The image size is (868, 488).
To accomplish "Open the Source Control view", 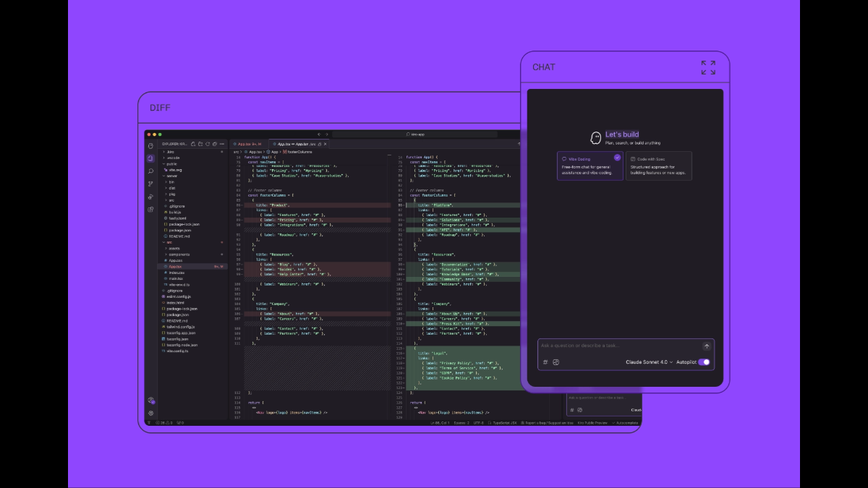I will point(150,184).
